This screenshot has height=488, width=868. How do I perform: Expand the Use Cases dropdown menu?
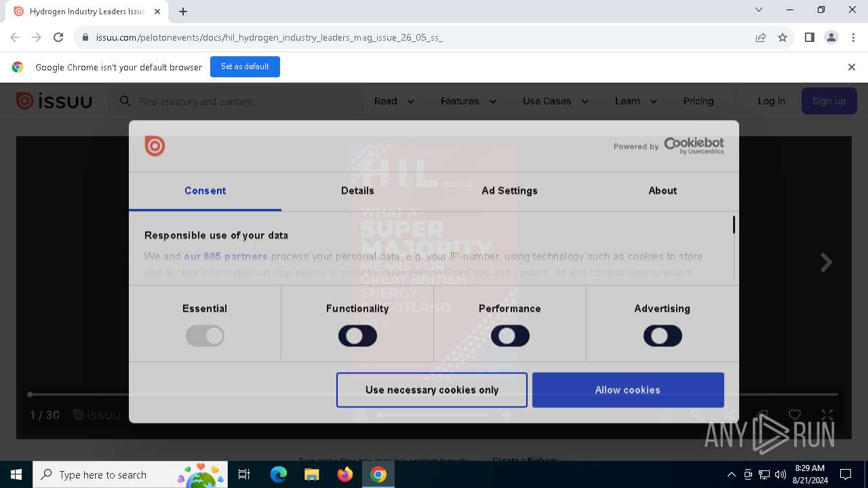tap(555, 101)
